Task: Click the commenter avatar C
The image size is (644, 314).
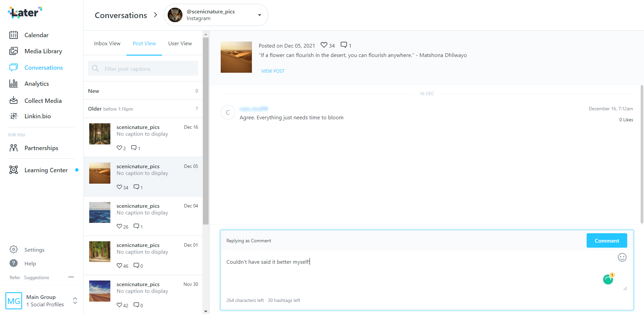Action: coord(228,113)
